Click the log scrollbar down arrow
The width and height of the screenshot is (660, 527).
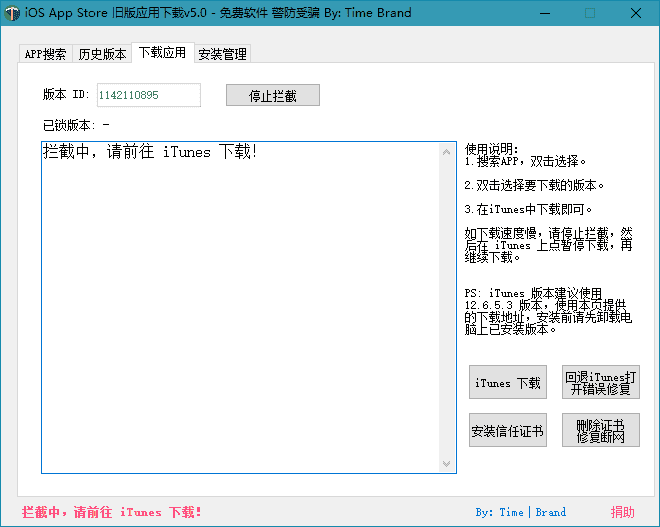pyautogui.click(x=447, y=464)
